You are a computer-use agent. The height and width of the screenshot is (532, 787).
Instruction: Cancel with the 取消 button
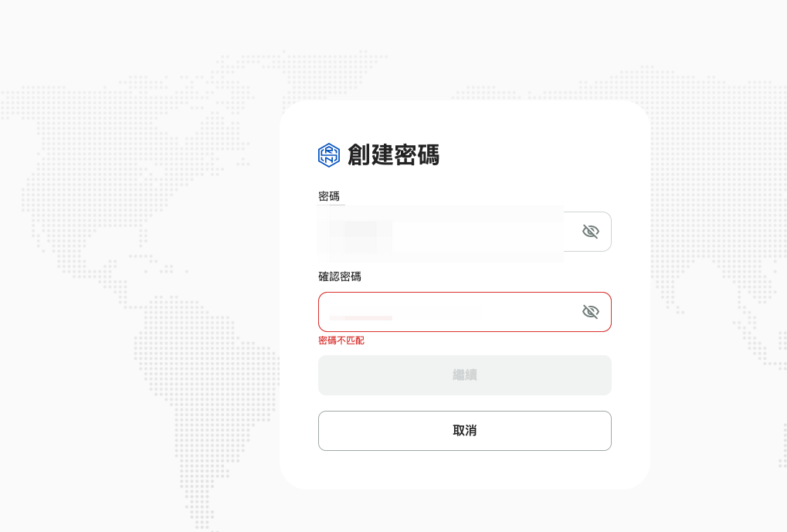pyautogui.click(x=465, y=431)
